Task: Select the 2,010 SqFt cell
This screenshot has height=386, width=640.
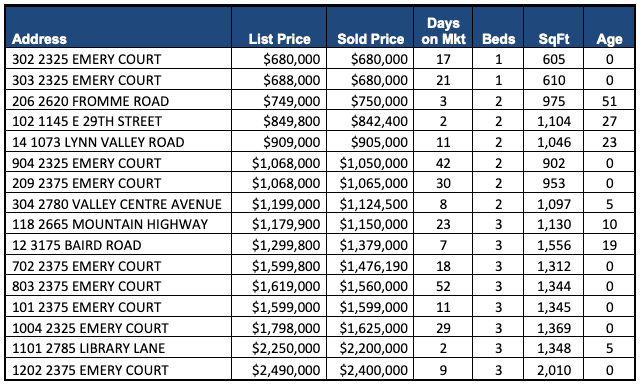Action: (554, 370)
